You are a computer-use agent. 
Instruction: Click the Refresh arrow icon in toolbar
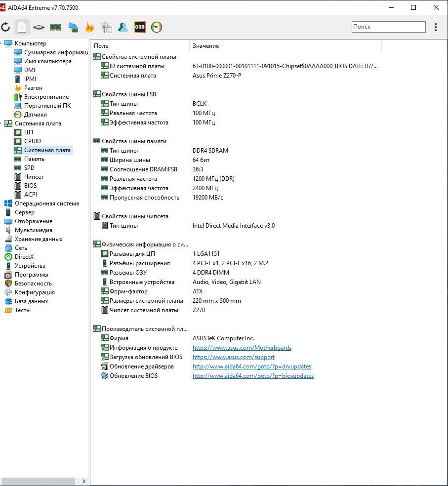coord(5,27)
